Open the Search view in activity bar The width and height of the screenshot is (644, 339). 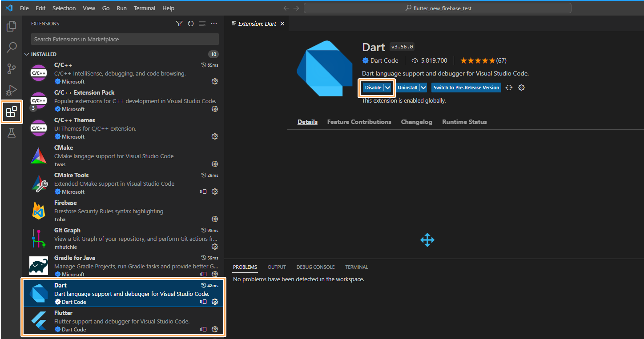point(12,48)
